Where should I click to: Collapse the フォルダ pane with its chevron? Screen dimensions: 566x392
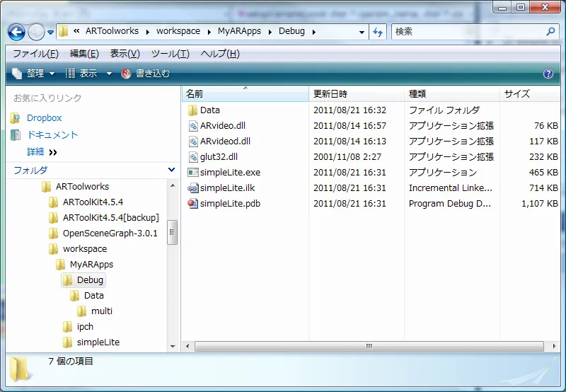(x=171, y=170)
